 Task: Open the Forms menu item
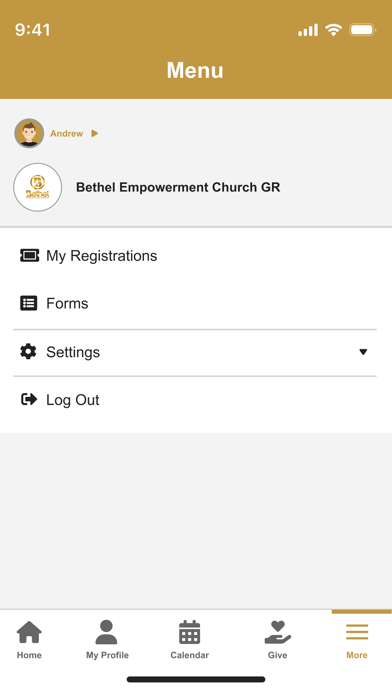click(195, 304)
